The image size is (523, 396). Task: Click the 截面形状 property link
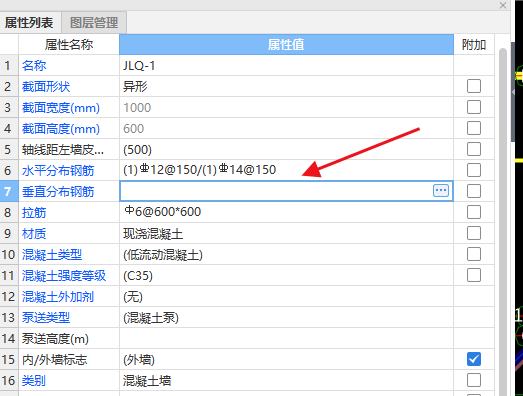click(x=46, y=87)
